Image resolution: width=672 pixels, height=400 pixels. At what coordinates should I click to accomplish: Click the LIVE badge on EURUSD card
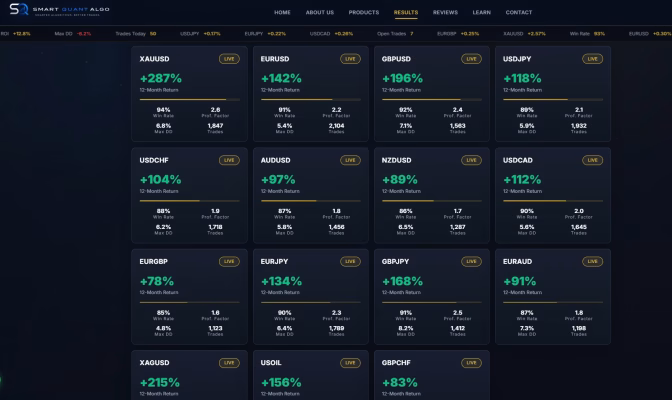tap(350, 59)
